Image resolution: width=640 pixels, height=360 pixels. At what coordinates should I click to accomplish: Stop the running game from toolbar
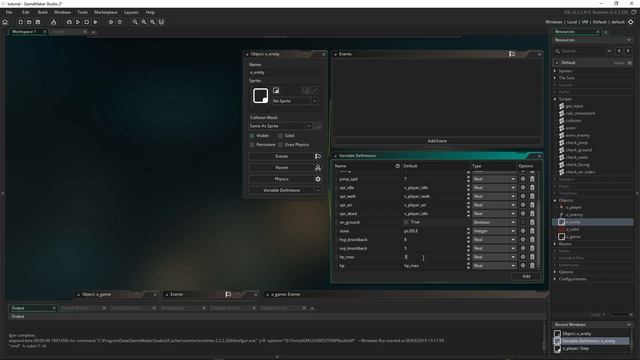(87, 22)
